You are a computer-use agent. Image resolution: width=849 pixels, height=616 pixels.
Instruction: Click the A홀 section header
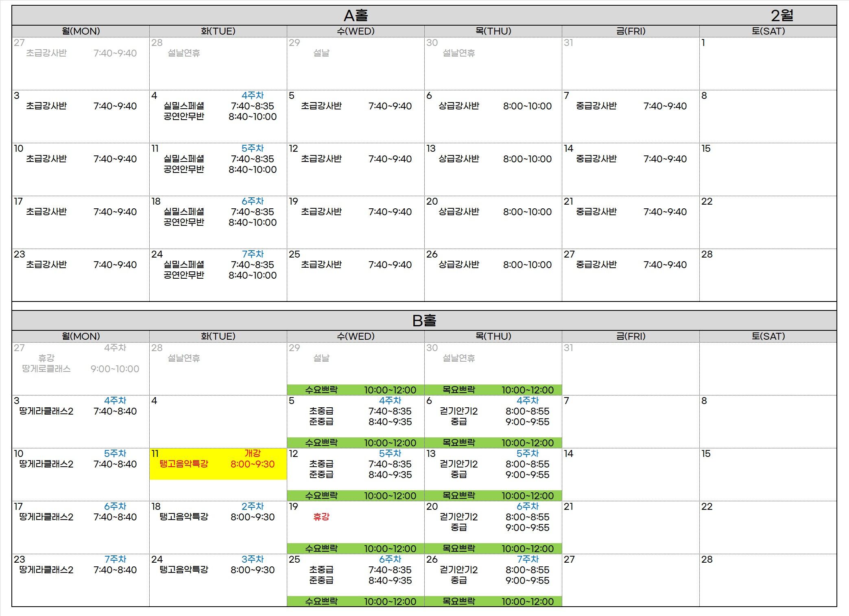[356, 15]
